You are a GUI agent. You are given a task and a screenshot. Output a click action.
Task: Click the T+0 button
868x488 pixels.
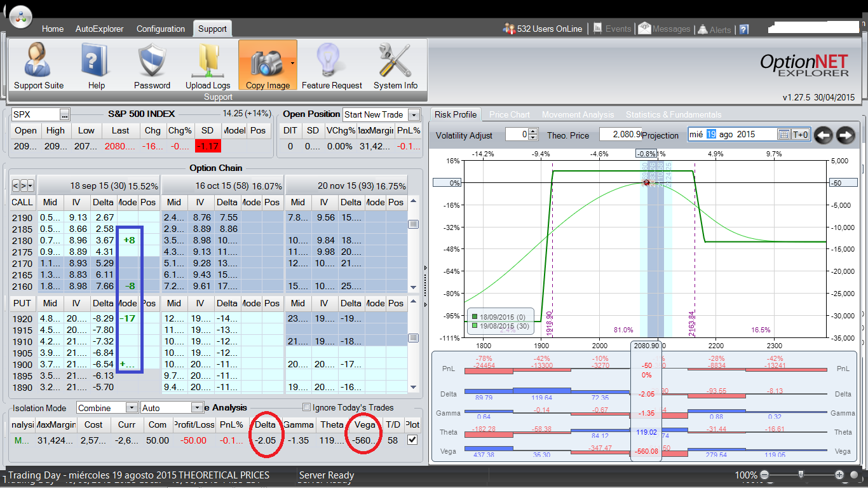pos(800,135)
